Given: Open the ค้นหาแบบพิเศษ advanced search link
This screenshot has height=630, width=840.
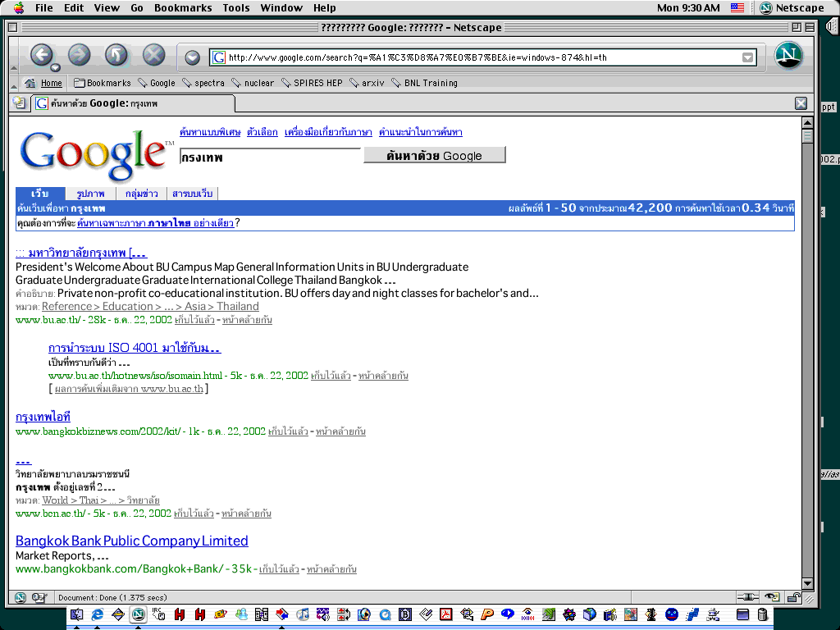Looking at the screenshot, I should click(210, 132).
